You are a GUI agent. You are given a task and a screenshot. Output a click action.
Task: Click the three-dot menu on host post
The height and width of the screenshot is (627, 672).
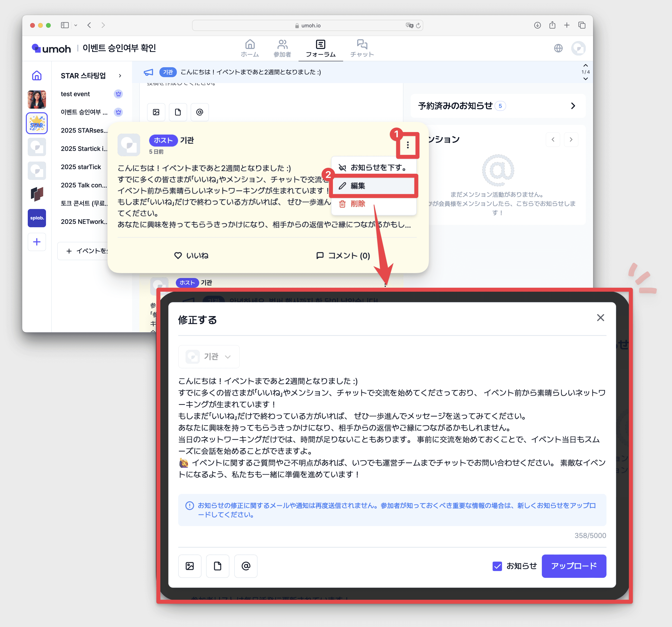click(x=408, y=145)
